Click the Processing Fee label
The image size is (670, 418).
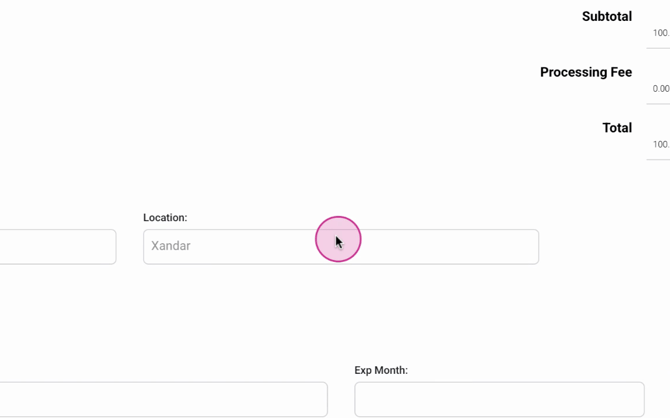tap(585, 72)
